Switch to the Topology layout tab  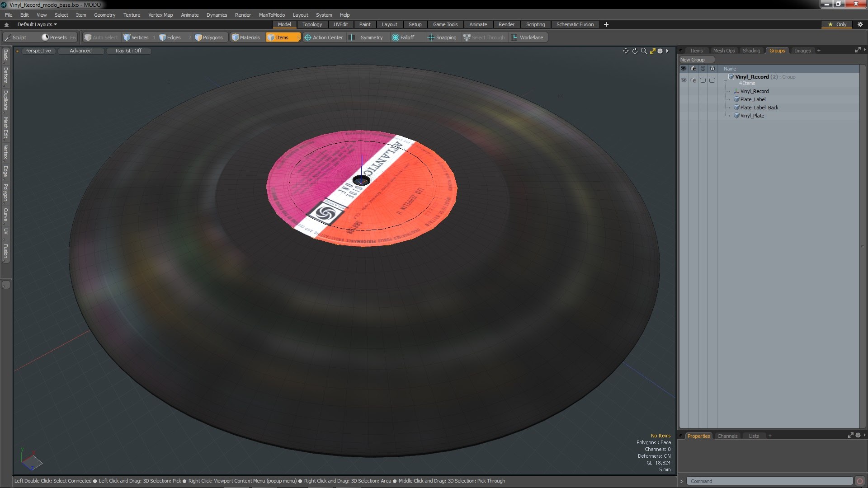point(312,24)
